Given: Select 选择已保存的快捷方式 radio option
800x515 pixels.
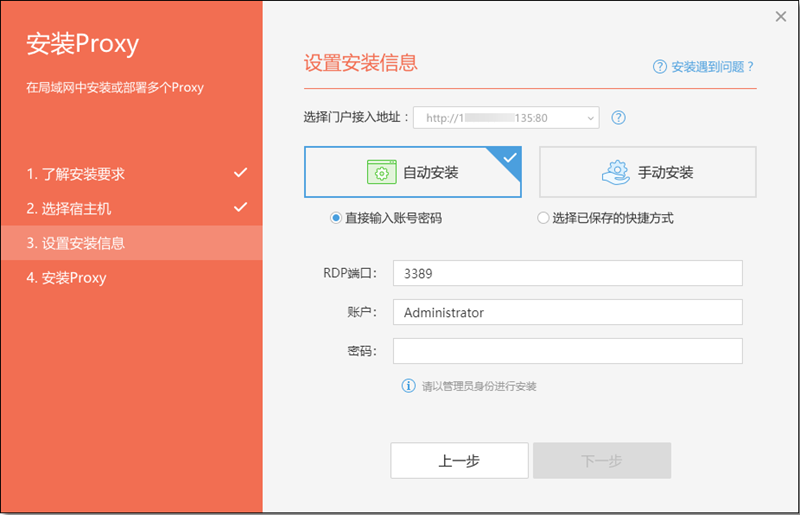Looking at the screenshot, I should (x=543, y=218).
